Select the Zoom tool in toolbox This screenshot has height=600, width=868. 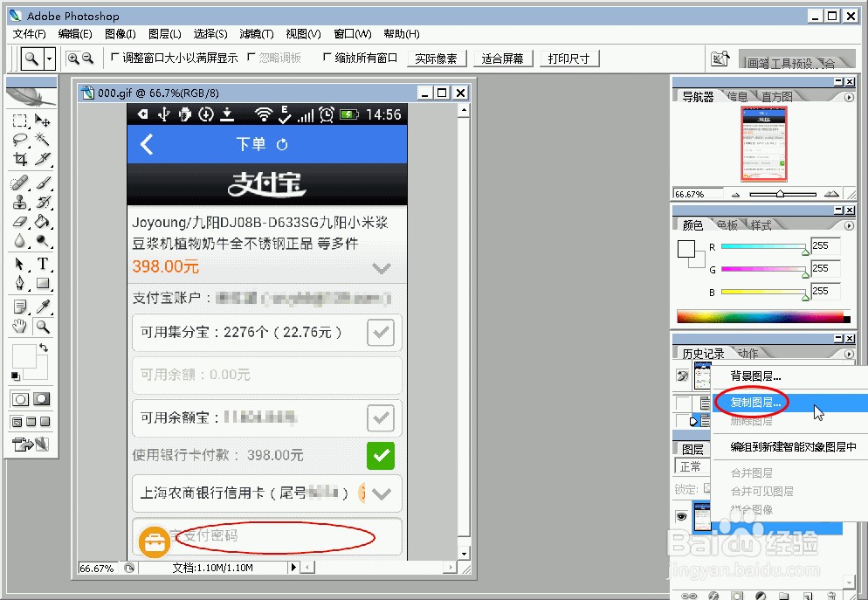tap(43, 326)
